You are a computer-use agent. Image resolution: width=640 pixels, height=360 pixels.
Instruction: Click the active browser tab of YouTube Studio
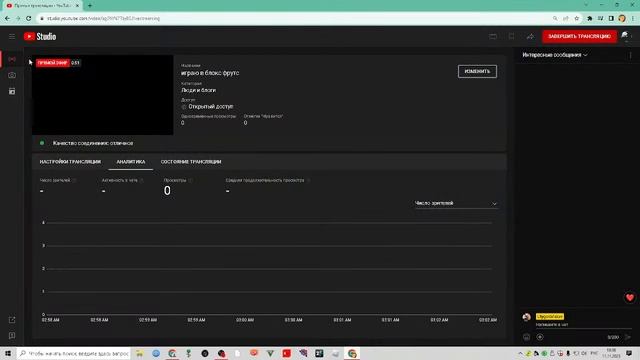41,6
